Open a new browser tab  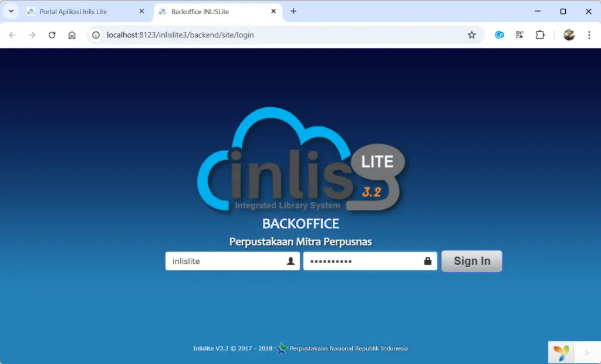pyautogui.click(x=293, y=11)
